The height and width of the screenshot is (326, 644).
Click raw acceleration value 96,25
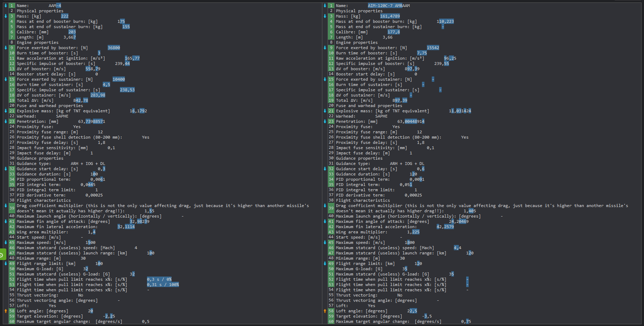point(450,58)
